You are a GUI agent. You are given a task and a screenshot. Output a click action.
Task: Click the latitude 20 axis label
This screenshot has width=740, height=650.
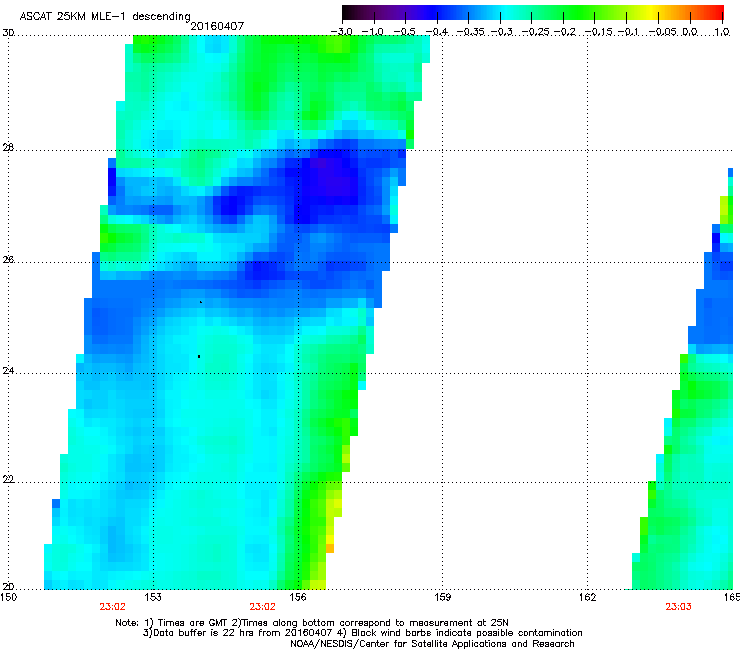coord(8,587)
